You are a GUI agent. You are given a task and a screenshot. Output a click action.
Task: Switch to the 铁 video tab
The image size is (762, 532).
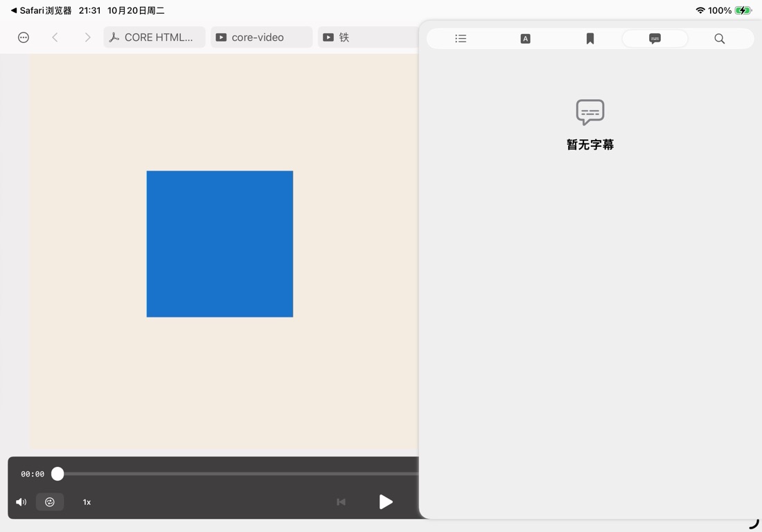(368, 37)
